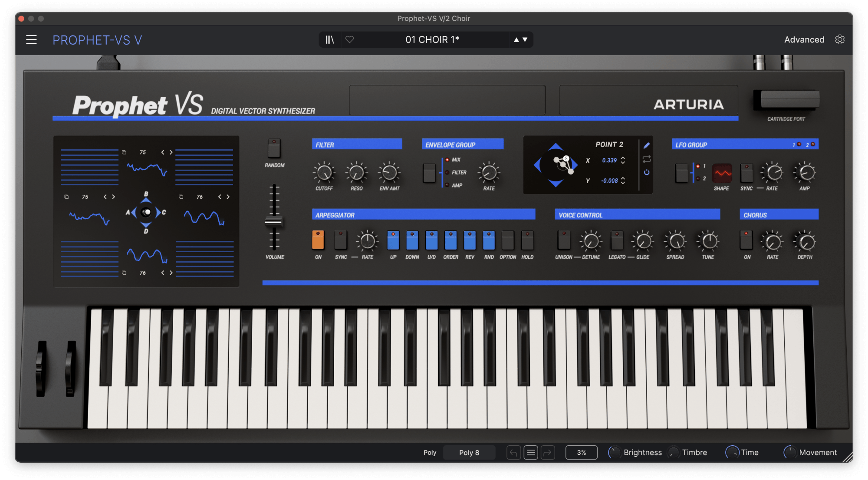Select next preset with down arrow
This screenshot has height=480, width=868.
525,39
